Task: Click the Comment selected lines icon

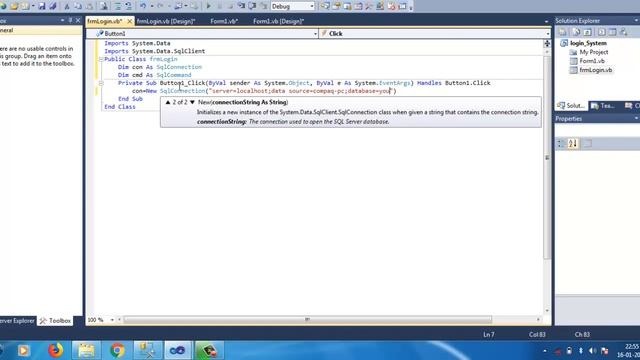Action: click(118, 6)
